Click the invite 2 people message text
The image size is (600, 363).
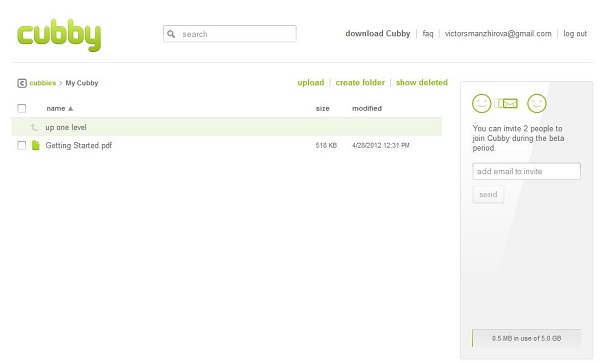(518, 138)
